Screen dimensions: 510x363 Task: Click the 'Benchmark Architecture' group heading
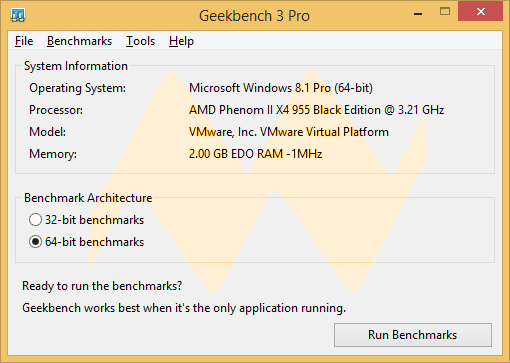pyautogui.click(x=88, y=198)
